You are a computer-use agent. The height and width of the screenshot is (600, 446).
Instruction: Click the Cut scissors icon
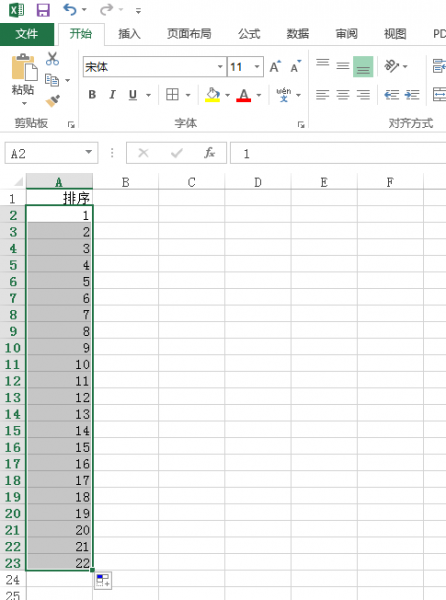(x=52, y=59)
